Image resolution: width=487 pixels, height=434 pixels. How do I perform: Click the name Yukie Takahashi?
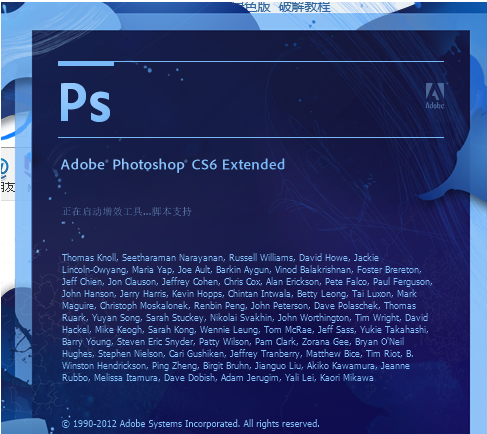393,330
